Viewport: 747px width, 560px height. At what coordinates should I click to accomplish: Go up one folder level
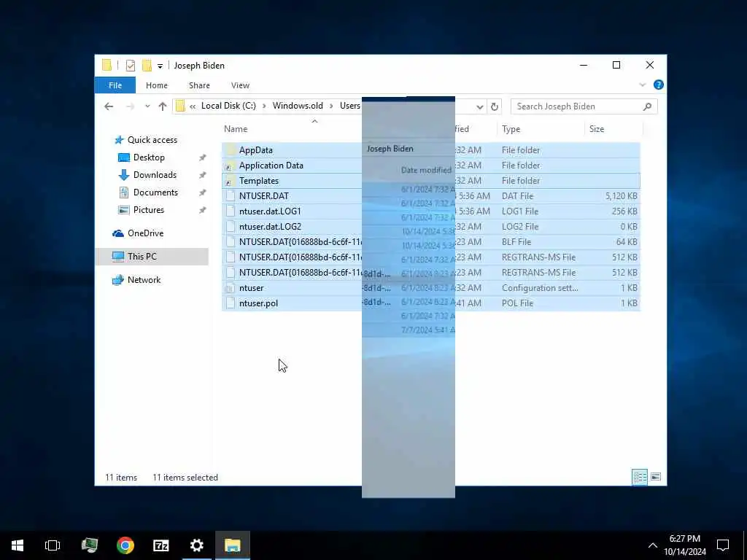pos(163,106)
